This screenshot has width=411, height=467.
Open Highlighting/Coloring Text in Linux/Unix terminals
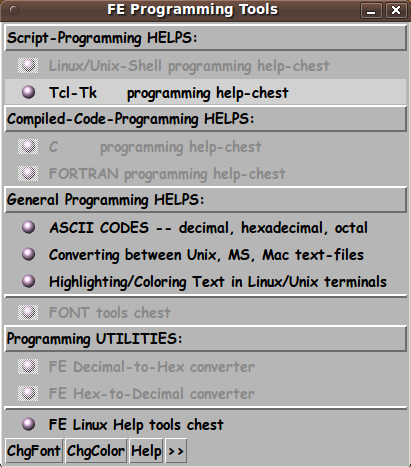205,282
